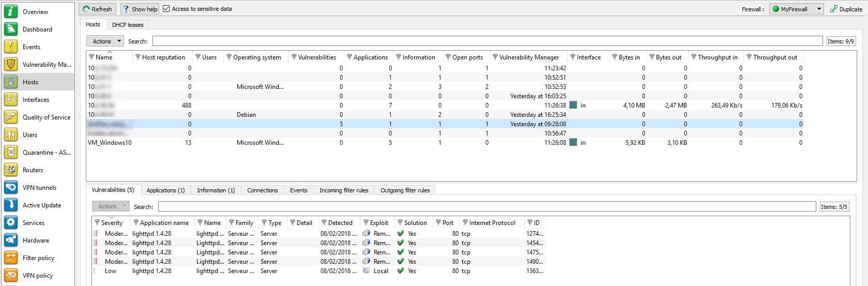Open the Filter policy icon
This screenshot has height=286, width=868.
coord(11,258)
